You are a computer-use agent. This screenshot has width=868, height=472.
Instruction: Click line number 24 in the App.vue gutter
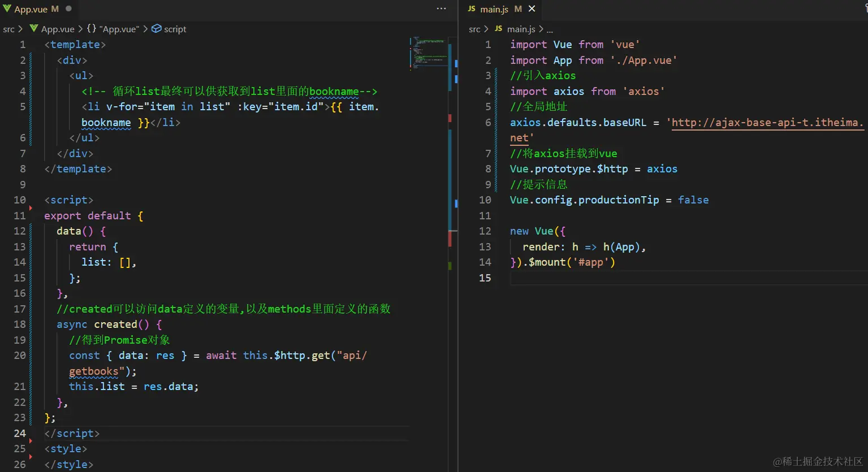[20, 433]
